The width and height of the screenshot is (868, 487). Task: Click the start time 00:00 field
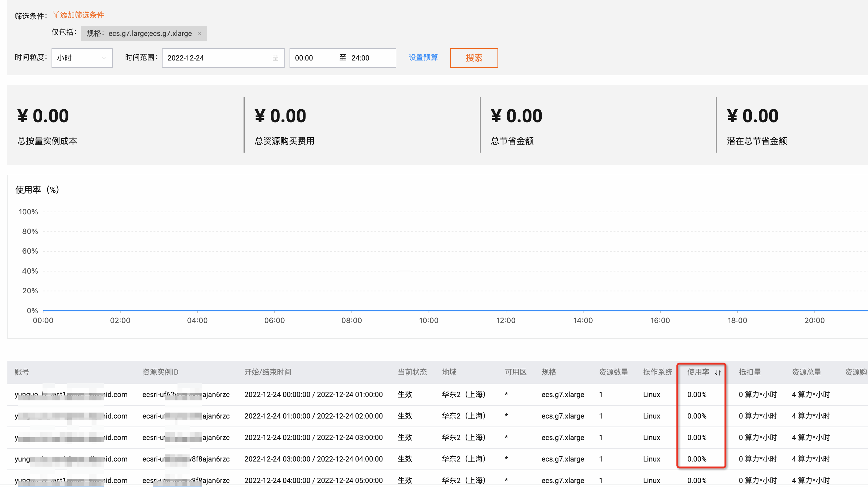(x=304, y=58)
